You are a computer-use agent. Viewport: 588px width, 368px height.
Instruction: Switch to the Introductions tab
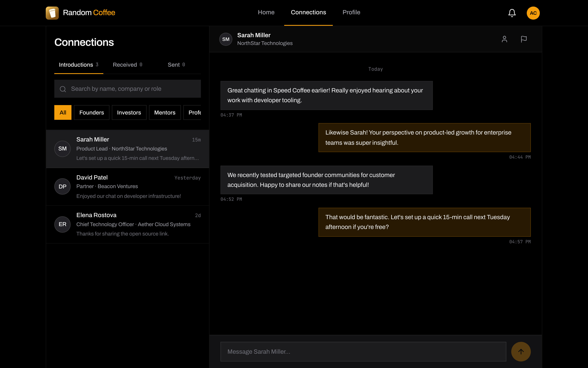pos(78,65)
